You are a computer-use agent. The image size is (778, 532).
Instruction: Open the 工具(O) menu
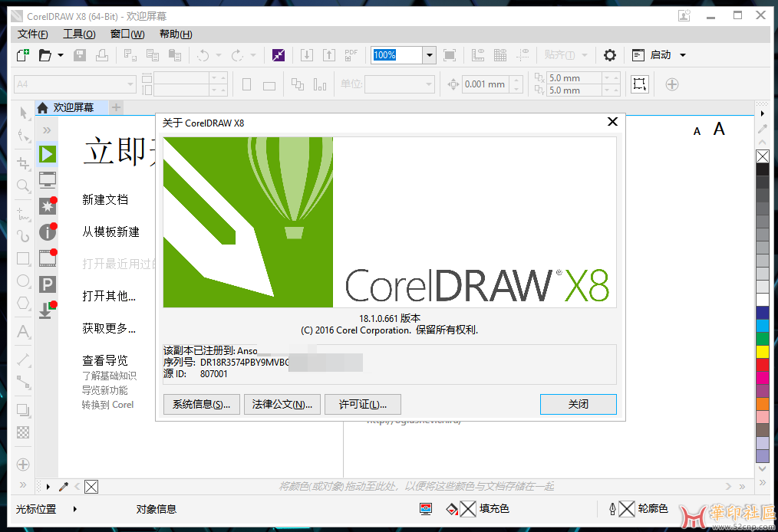pyautogui.click(x=79, y=34)
